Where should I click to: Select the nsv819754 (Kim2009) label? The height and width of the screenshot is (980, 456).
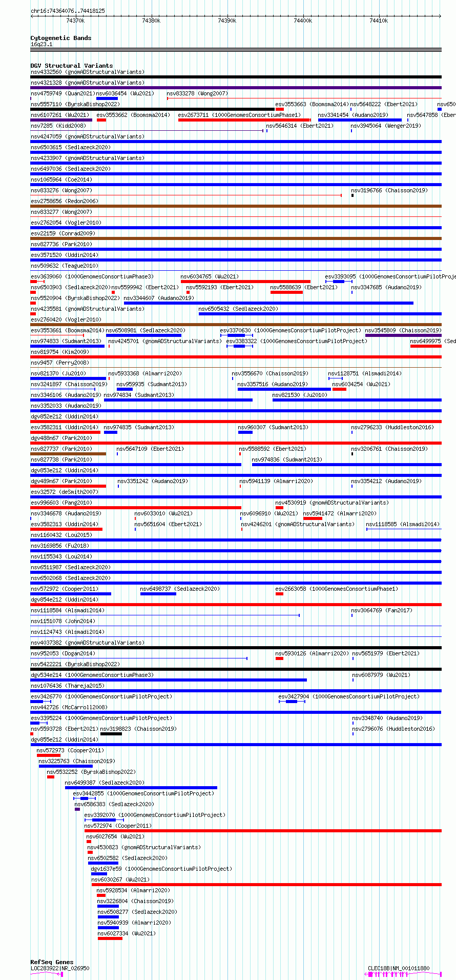coord(60,352)
